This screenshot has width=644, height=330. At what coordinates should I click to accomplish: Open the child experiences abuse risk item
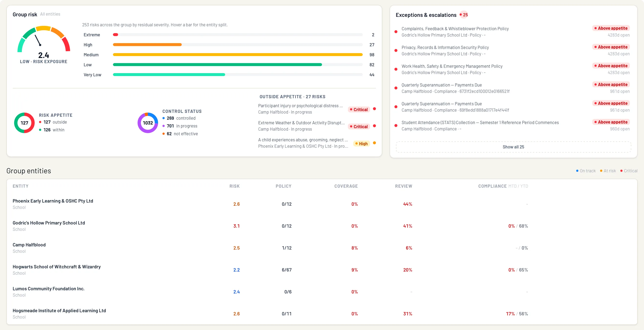(x=317, y=143)
